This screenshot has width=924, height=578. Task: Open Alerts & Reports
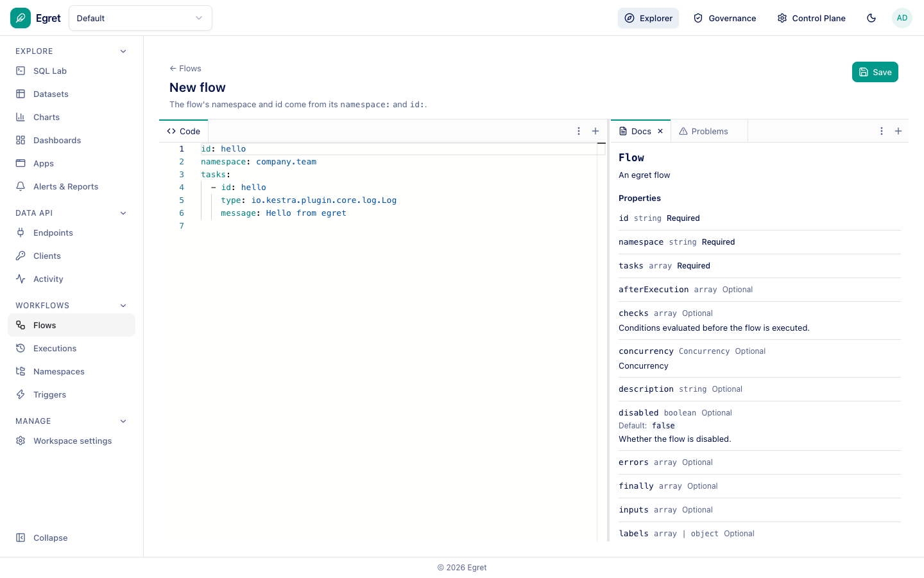tap(71, 187)
